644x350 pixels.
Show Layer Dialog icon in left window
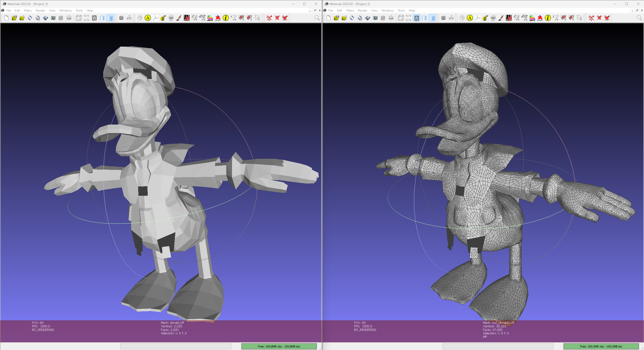point(61,18)
